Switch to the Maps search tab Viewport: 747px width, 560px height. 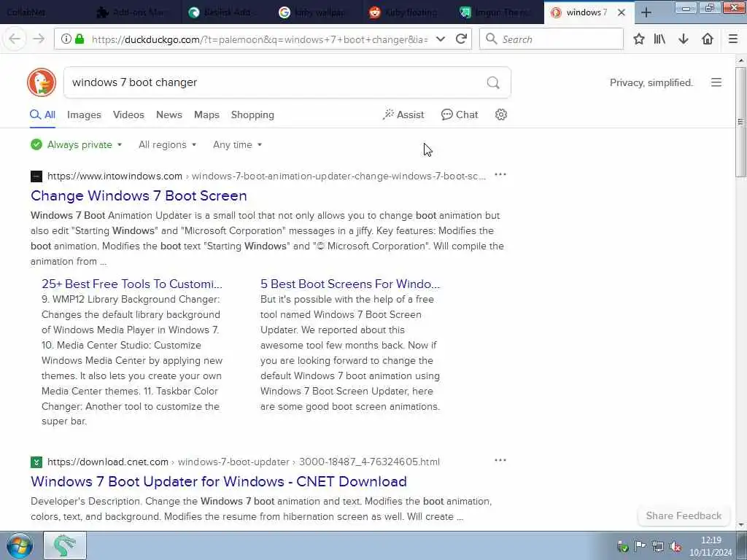[206, 114]
